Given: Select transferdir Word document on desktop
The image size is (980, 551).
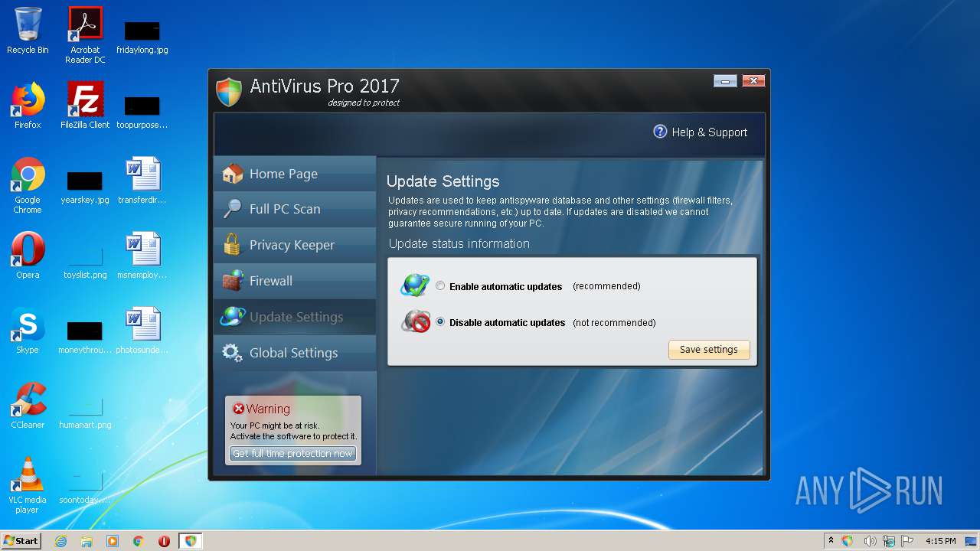Looking at the screenshot, I should (x=142, y=181).
